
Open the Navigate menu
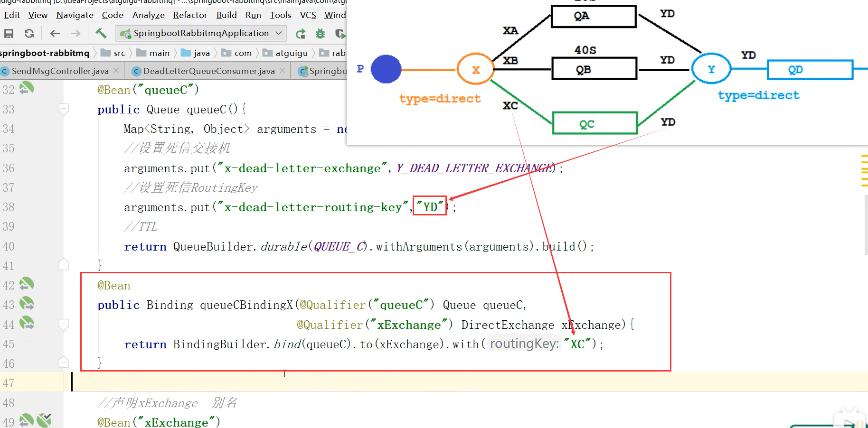[75, 15]
